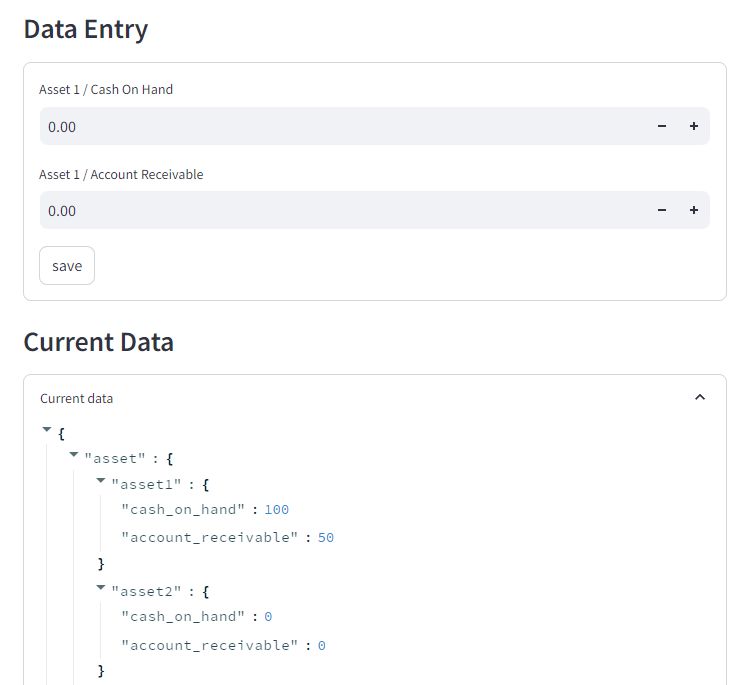The width and height of the screenshot is (741, 685).
Task: Collapse the "asset2" JSON node
Action: coord(100,588)
